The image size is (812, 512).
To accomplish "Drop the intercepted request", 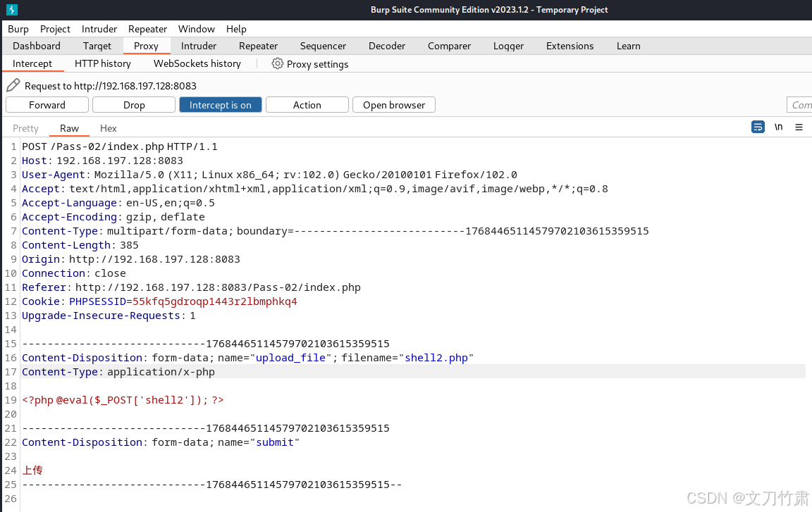I will pyautogui.click(x=134, y=105).
